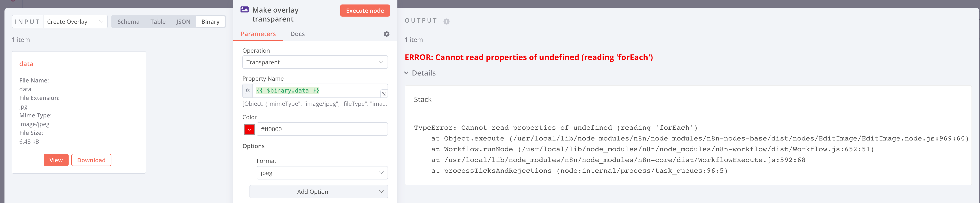Switch to the Parameters tab

(x=258, y=34)
